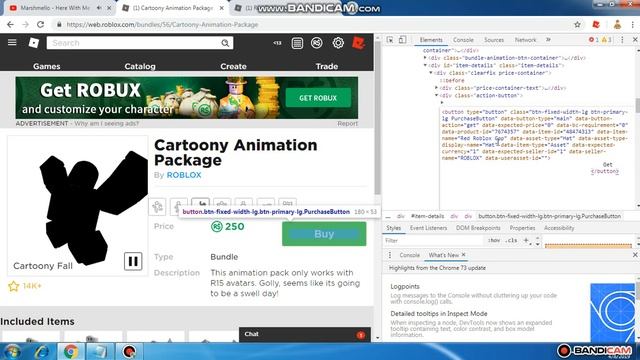Click the Roblox home logo
The width and height of the screenshot is (640, 360).
(x=33, y=42)
